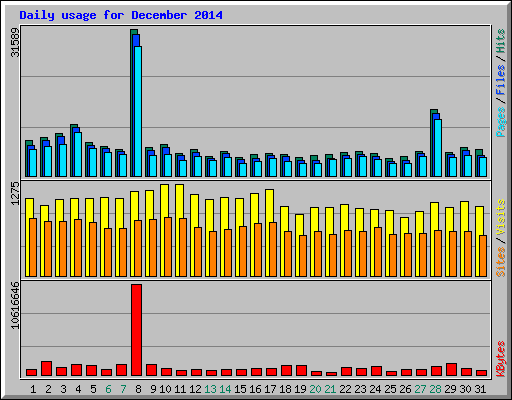This screenshot has height=400, width=512.
Task: Click the cyan Pages bar for day 1
Action: (33, 163)
